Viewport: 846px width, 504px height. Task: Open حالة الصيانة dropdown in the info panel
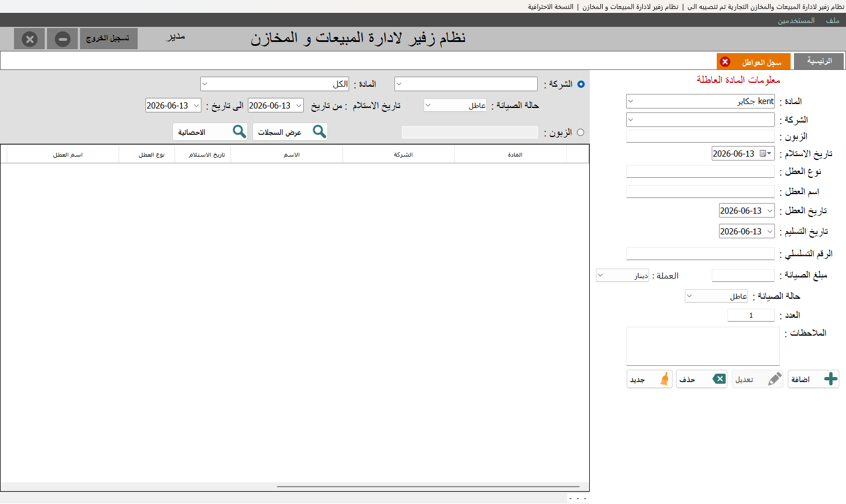point(689,296)
